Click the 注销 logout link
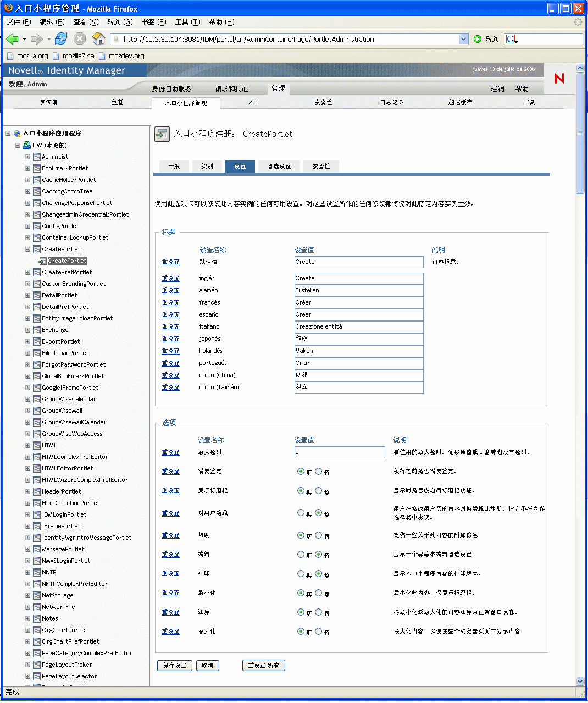 tap(497, 89)
